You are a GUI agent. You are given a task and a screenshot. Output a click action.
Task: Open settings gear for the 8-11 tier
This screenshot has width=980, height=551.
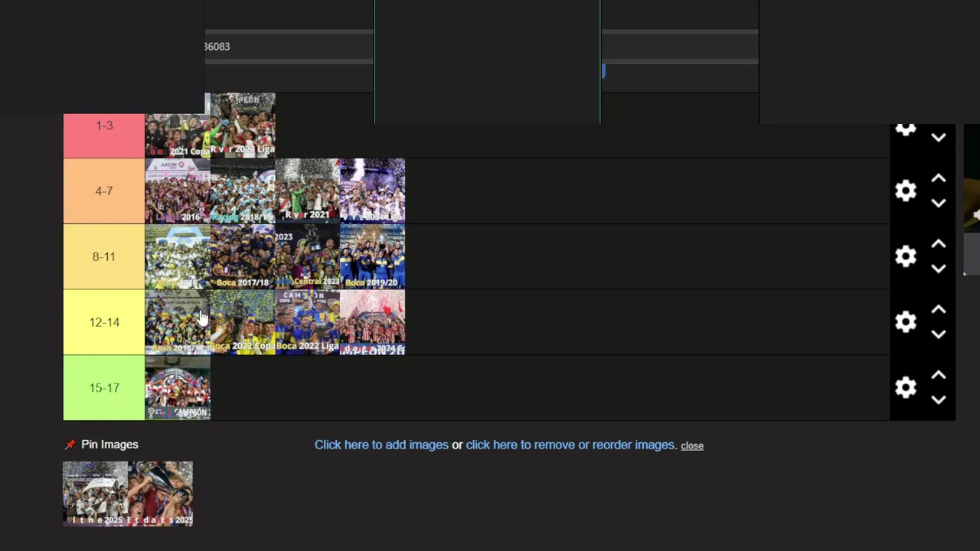coord(906,256)
